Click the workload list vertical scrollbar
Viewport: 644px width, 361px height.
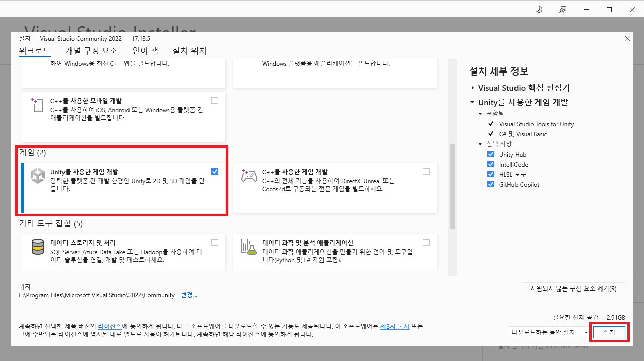[452, 186]
